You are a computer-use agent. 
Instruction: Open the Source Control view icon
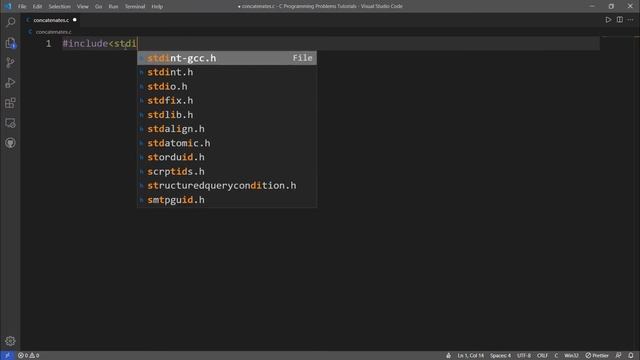pos(11,62)
